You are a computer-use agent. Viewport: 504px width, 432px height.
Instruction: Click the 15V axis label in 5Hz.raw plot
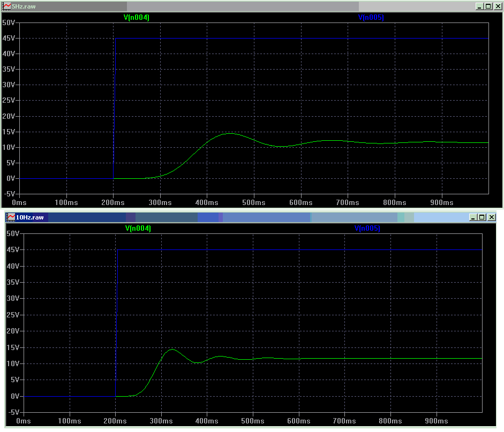pos(9,132)
